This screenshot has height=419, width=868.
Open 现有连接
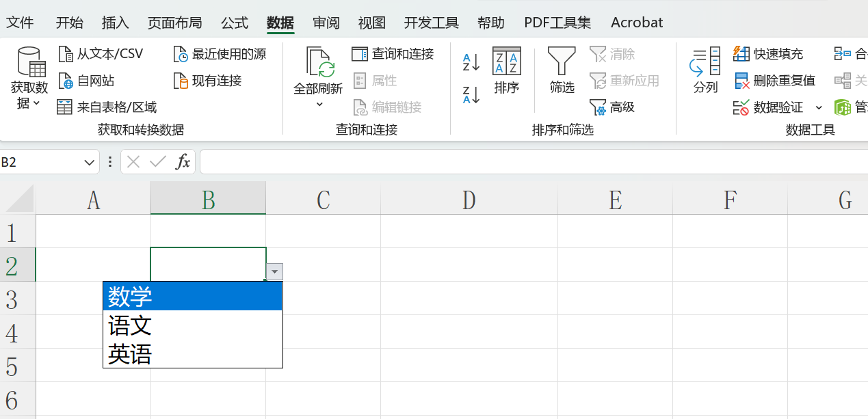click(x=208, y=81)
